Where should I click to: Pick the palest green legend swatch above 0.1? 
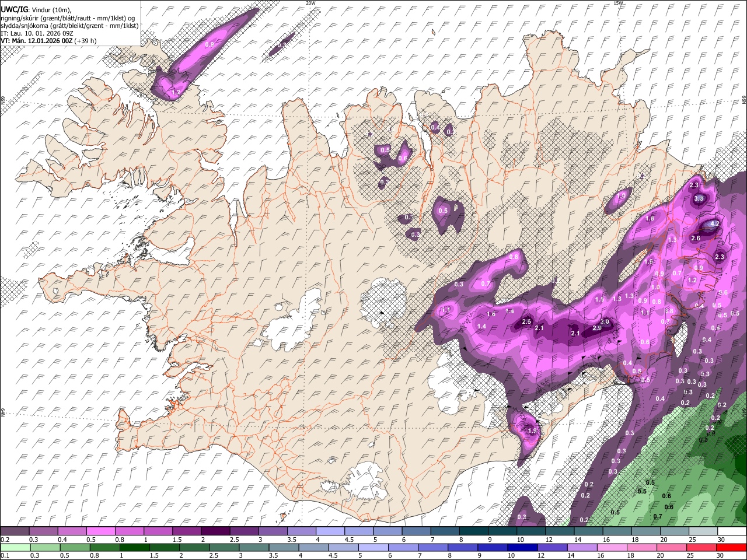(16, 547)
